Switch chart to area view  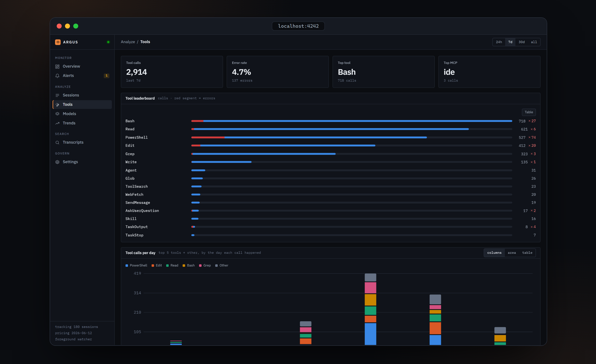[x=512, y=253]
